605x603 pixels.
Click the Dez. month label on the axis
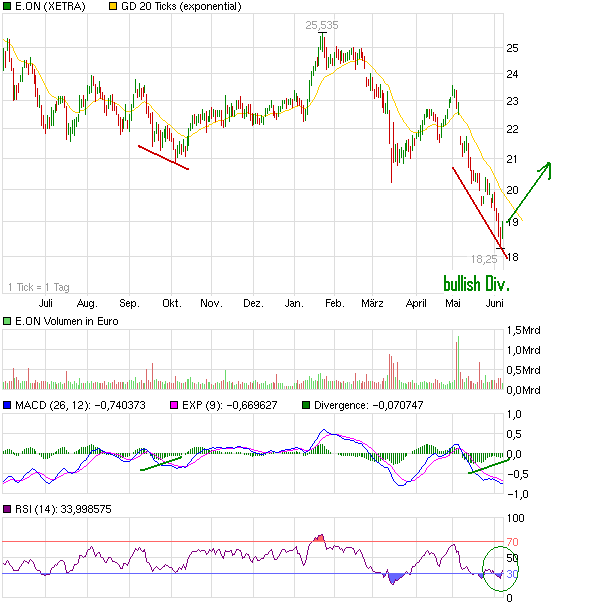tap(253, 303)
